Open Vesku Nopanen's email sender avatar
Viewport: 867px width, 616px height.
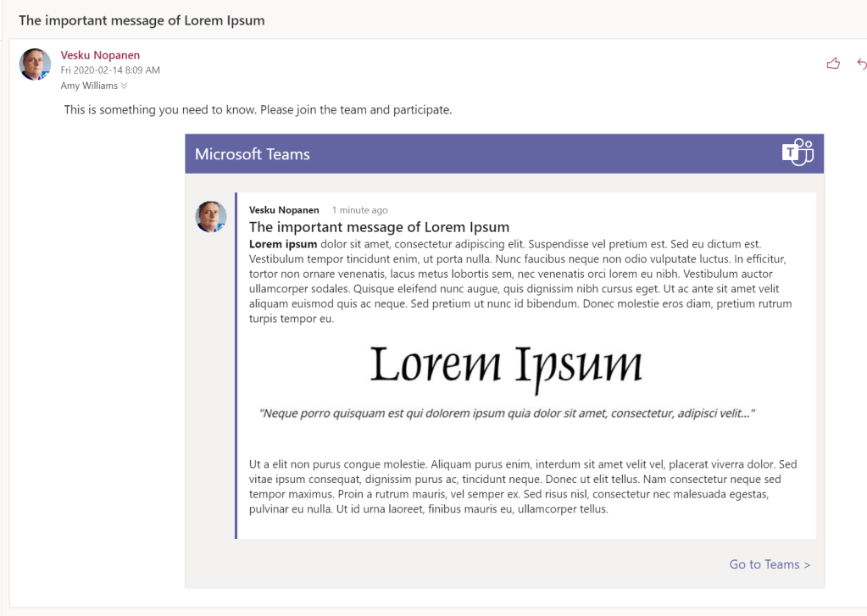(x=35, y=64)
